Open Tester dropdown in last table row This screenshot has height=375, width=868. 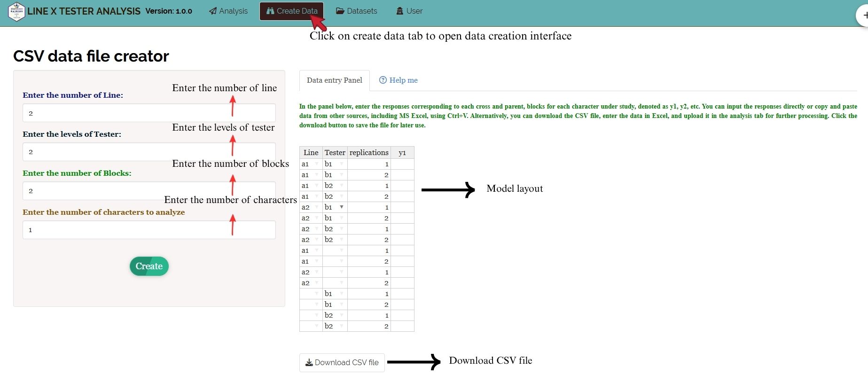click(342, 326)
